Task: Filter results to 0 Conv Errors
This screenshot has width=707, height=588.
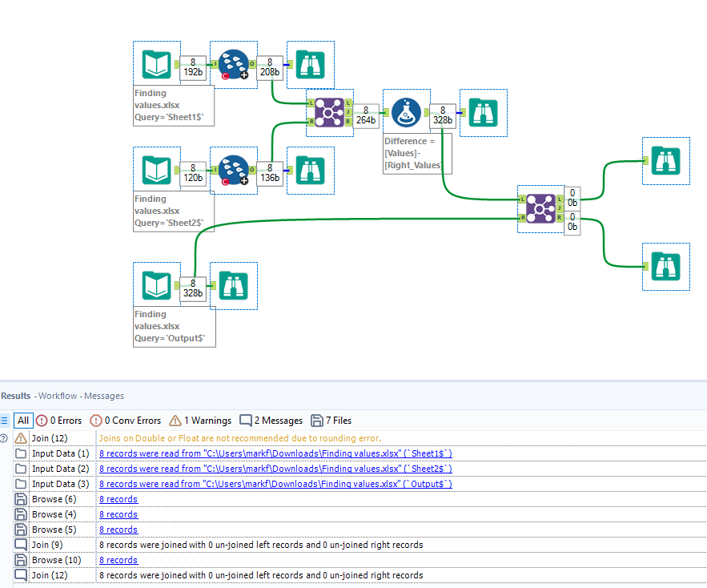Action: 126,421
